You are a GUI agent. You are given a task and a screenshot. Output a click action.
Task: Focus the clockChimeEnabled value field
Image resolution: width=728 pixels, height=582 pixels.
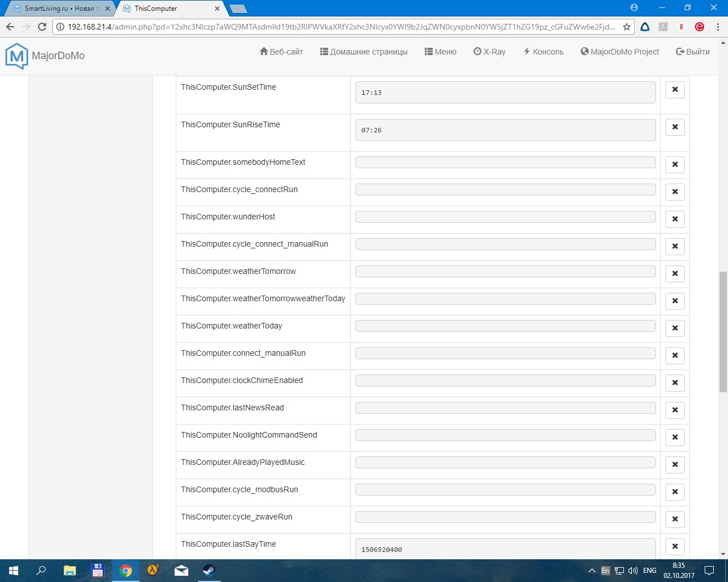tap(505, 380)
